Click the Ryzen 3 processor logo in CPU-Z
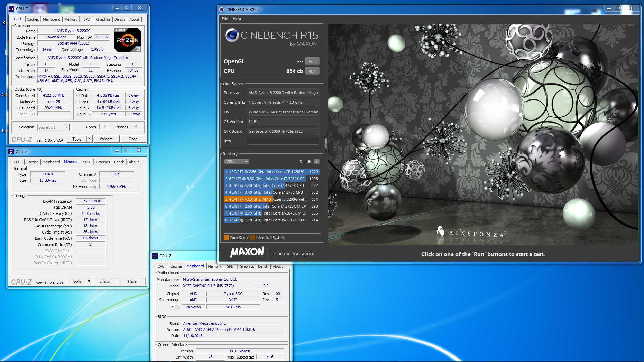Screen dimensions: 644x362 click(x=128, y=40)
